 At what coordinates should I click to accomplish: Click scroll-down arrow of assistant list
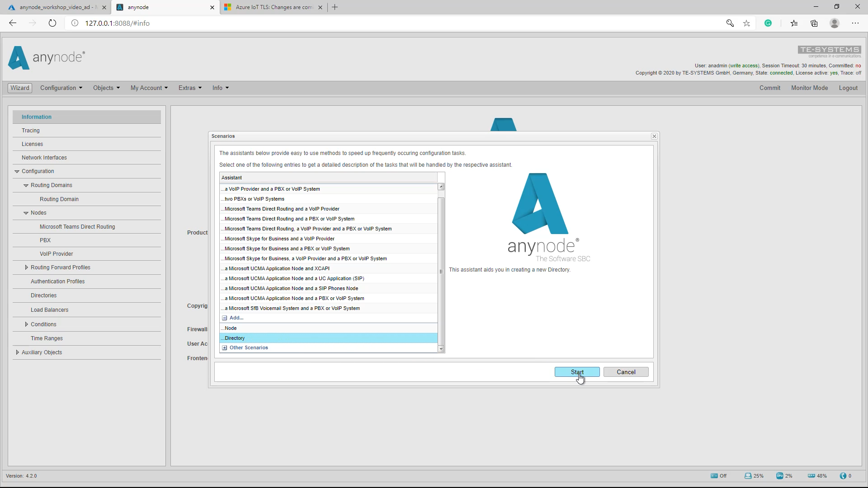(x=441, y=349)
